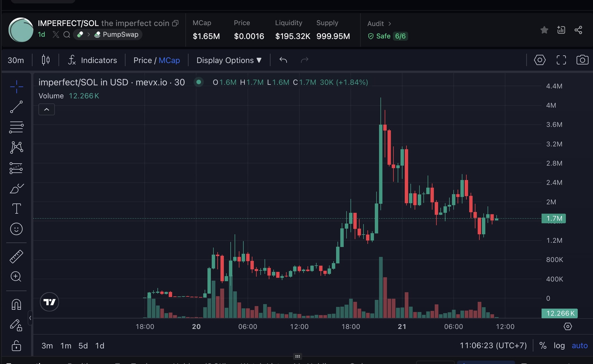The width and height of the screenshot is (593, 364).
Task: Change the 30m timeframe interval
Action: 16,60
